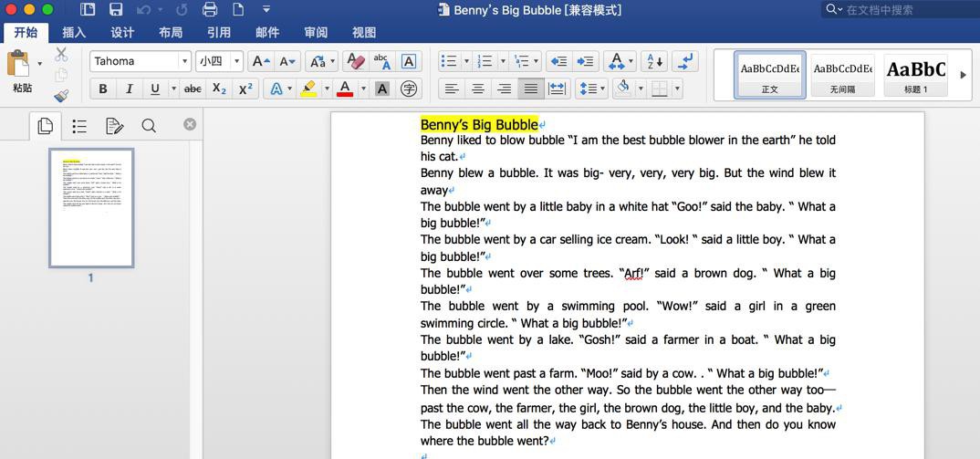Viewport: 980px width, 459px height.
Task: Clear all formatting with eraser icon
Action: click(x=355, y=61)
